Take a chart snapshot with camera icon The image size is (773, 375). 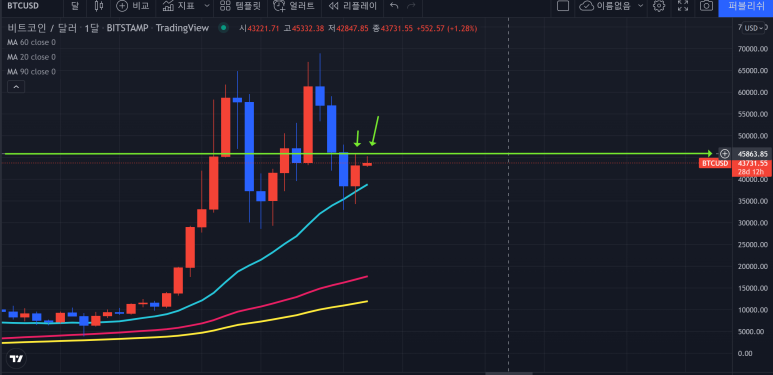(706, 6)
